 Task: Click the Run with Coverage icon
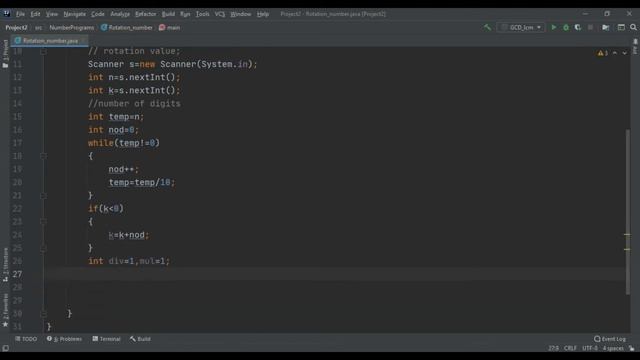pos(578,27)
